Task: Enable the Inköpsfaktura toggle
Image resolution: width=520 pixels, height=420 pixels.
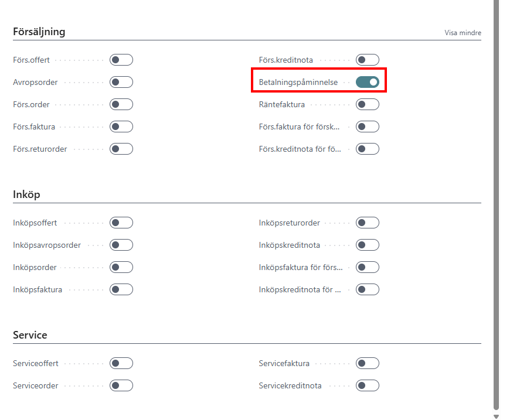Action: (x=121, y=289)
